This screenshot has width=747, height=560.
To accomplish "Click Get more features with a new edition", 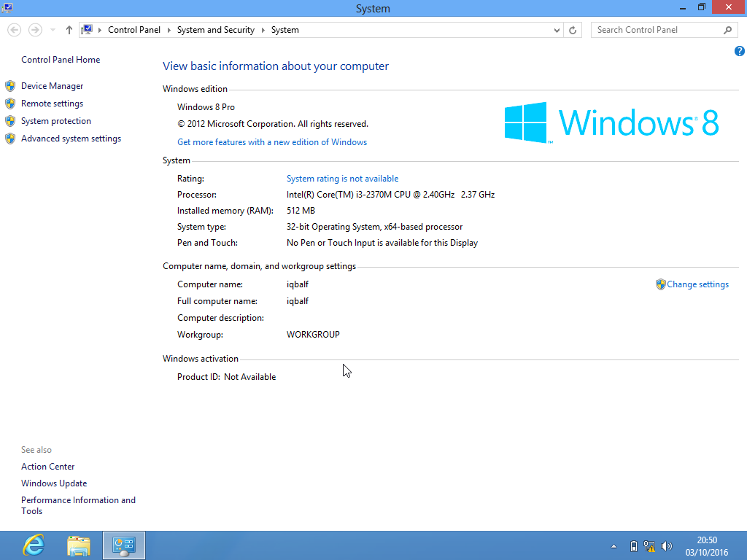I will click(272, 142).
